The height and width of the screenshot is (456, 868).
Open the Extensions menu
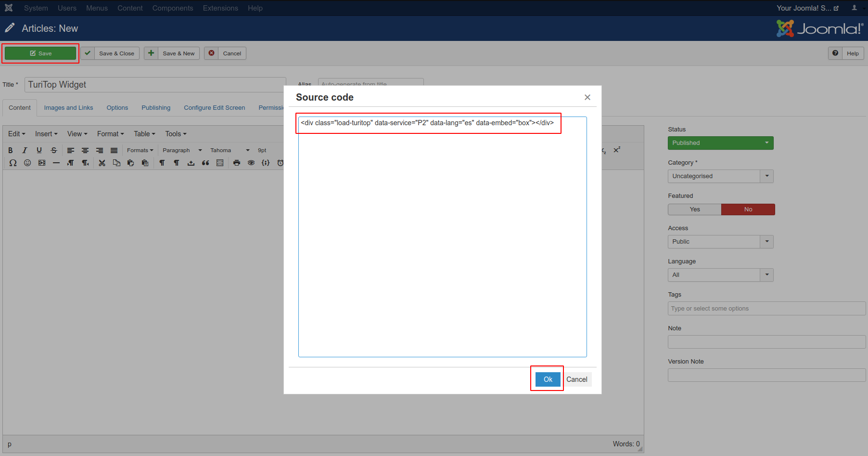click(x=220, y=8)
